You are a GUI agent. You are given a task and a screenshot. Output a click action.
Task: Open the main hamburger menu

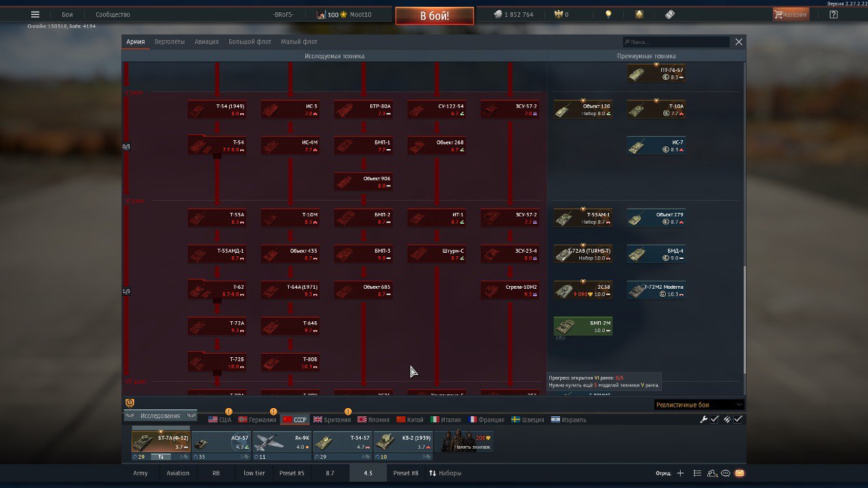[x=35, y=14]
